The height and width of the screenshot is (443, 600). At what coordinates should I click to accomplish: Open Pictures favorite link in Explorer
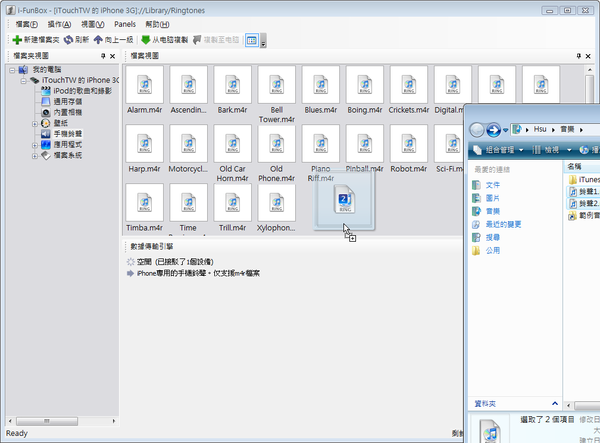pos(486,198)
